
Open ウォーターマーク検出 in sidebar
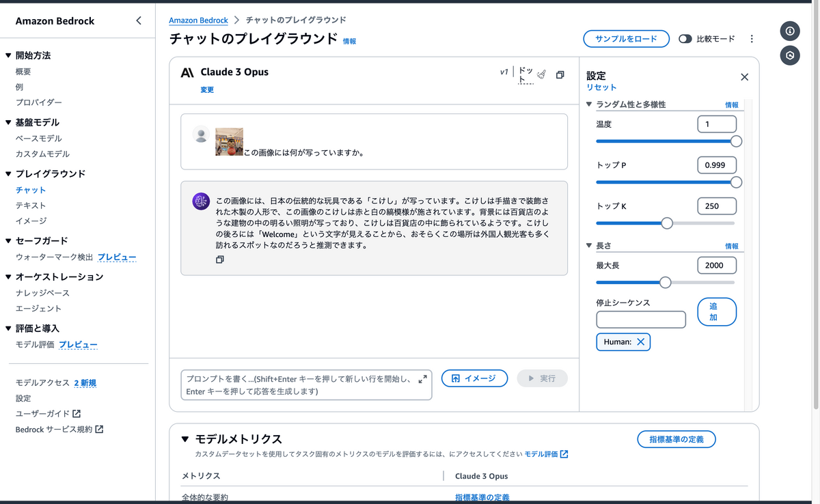coord(55,257)
